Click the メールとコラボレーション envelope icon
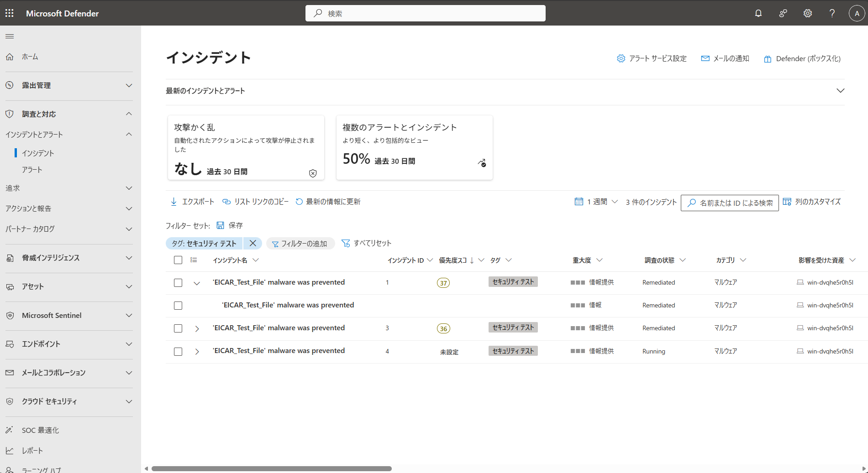Viewport: 868px width, 473px height. point(10,373)
